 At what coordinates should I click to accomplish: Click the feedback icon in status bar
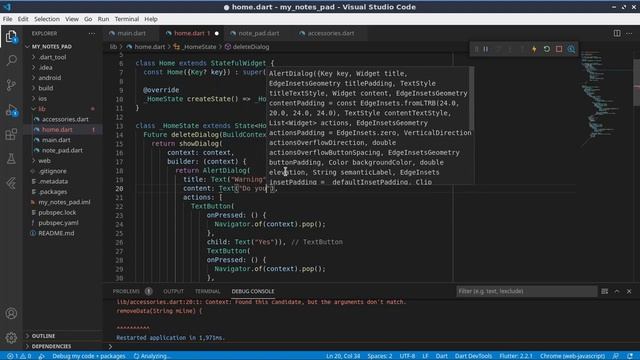[616, 356]
